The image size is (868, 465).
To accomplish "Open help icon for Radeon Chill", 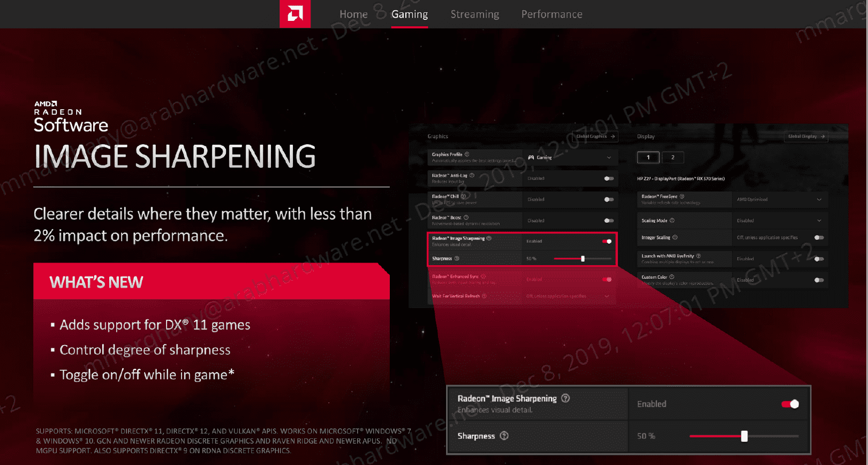I will tap(463, 196).
